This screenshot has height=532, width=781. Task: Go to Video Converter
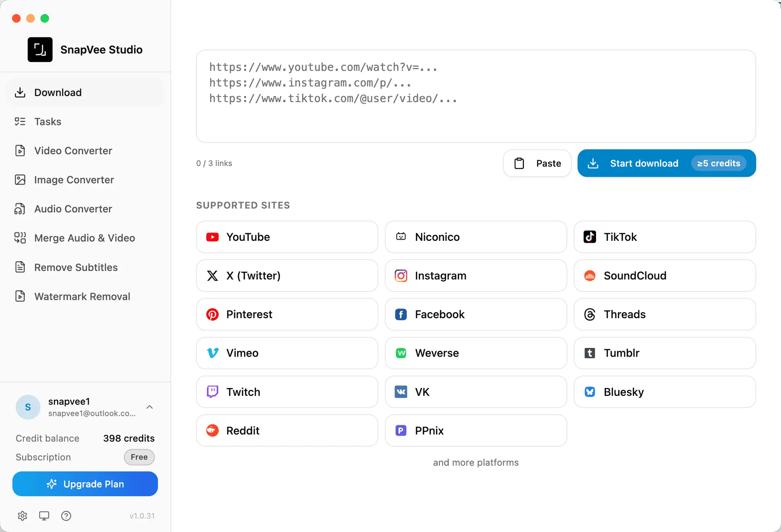[85, 151]
